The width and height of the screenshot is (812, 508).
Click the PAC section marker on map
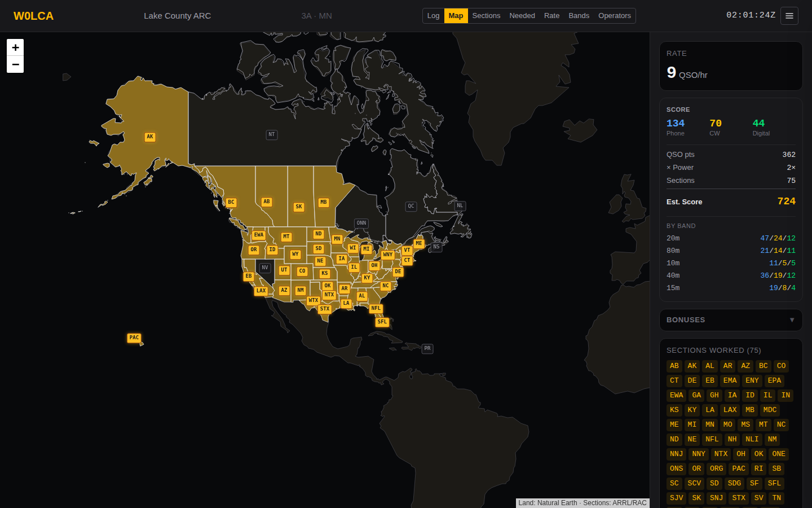pyautogui.click(x=134, y=338)
